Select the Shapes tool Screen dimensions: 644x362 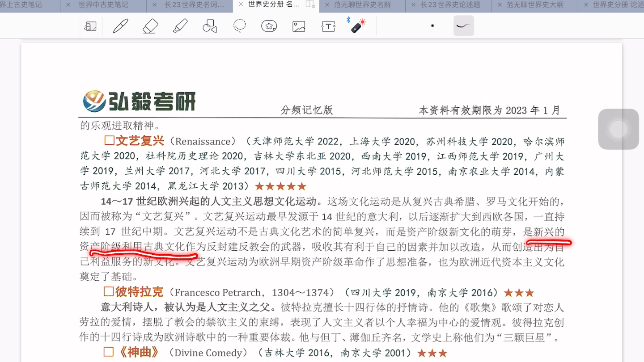point(210,26)
